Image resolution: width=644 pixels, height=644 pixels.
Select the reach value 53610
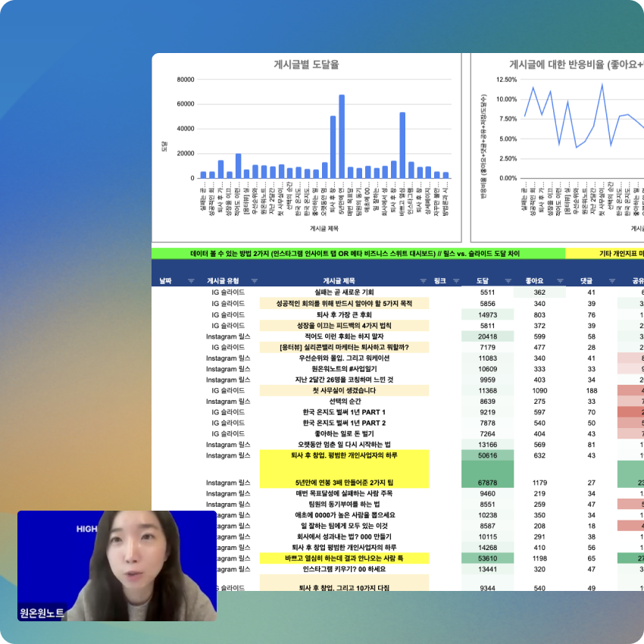click(487, 558)
